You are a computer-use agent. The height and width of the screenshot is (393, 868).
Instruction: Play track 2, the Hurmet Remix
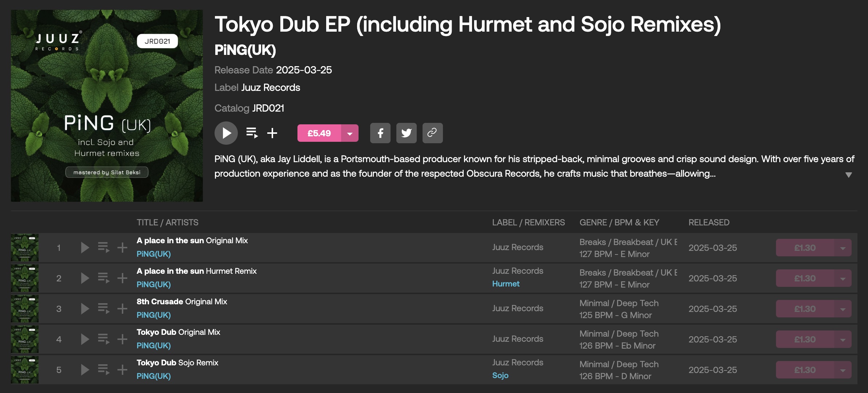click(x=85, y=278)
